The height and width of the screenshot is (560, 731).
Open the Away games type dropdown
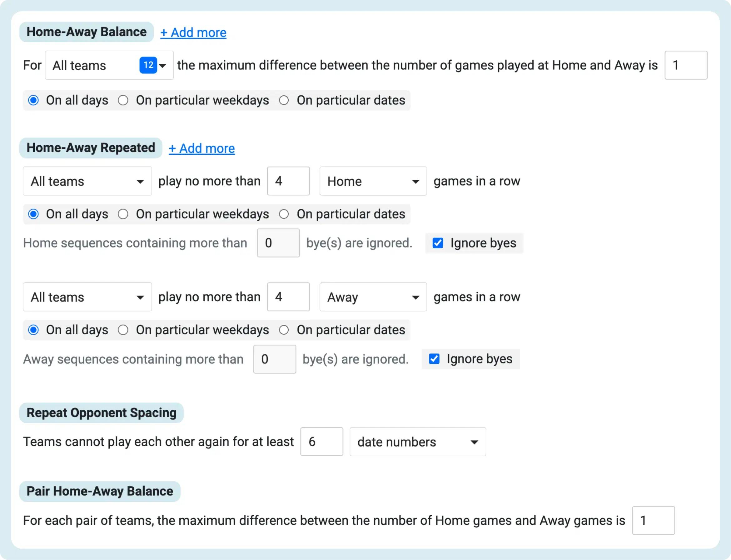click(373, 297)
